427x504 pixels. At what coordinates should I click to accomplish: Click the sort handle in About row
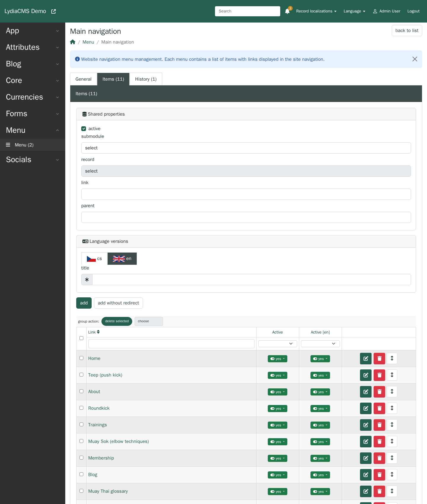pos(392,392)
